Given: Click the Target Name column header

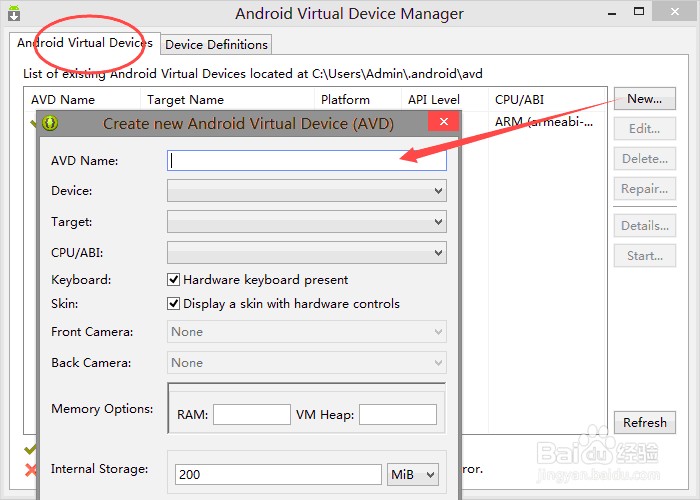Looking at the screenshot, I should (227, 100).
